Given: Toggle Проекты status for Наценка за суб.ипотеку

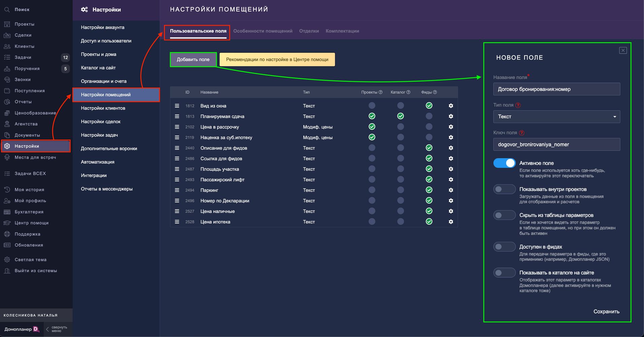Looking at the screenshot, I should click(x=372, y=137).
